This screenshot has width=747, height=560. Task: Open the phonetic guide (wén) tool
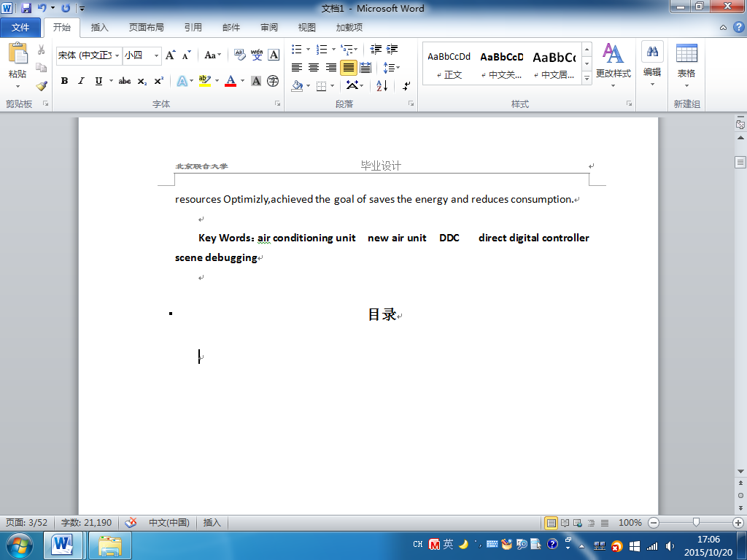coord(257,55)
